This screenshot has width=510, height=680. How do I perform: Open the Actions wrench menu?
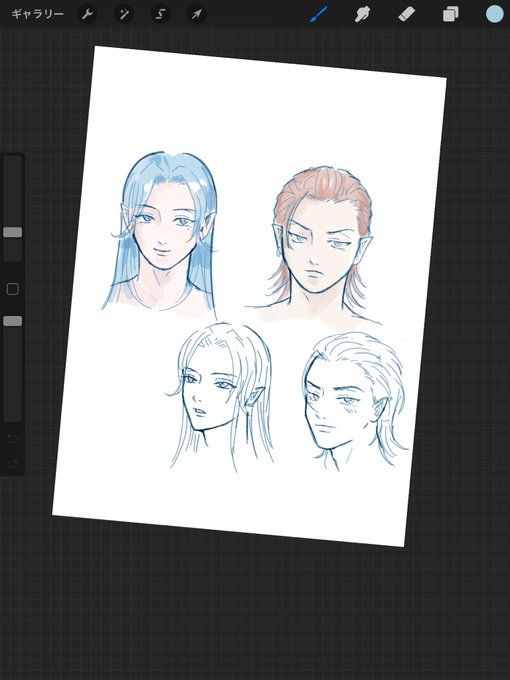coord(87,14)
